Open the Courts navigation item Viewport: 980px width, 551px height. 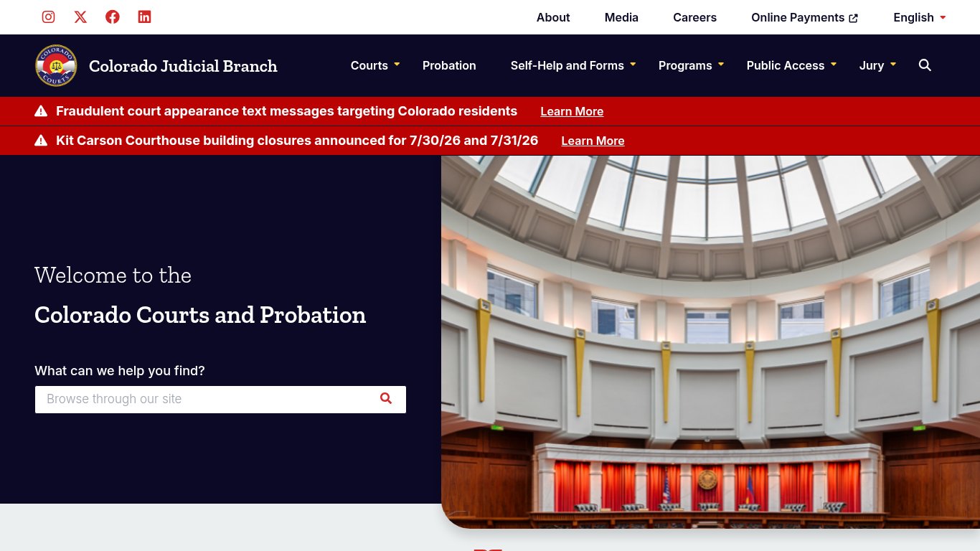pyautogui.click(x=369, y=65)
